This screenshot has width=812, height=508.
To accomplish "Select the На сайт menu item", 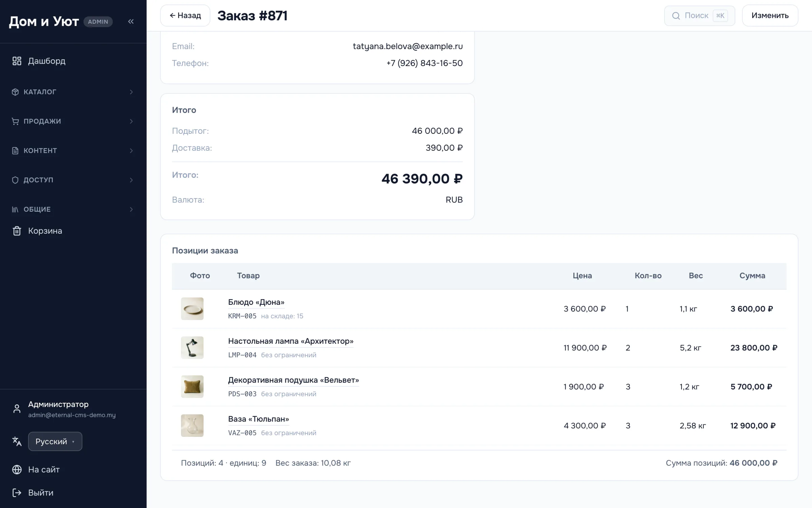I will pyautogui.click(x=44, y=469).
